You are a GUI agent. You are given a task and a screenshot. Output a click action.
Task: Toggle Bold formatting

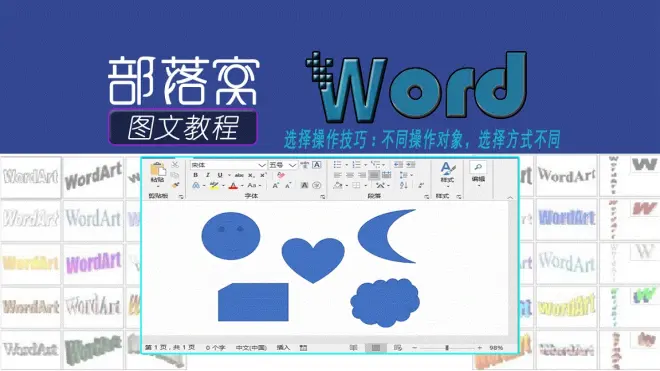point(195,175)
